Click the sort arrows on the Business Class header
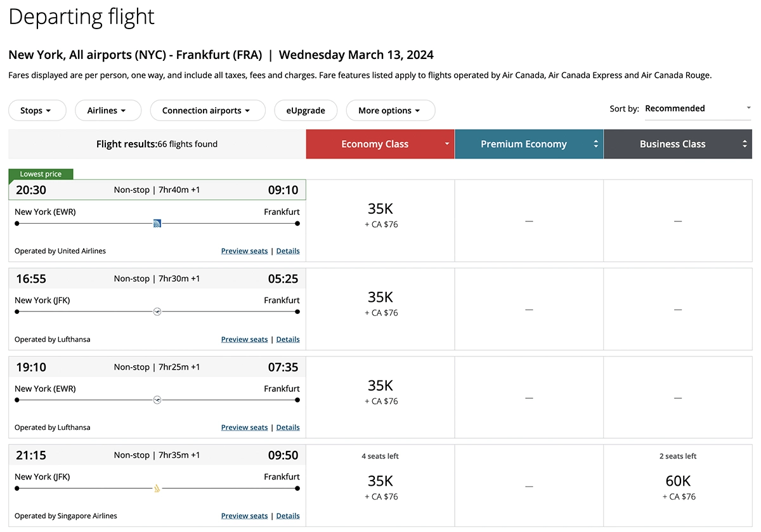Image resolution: width=761 pixels, height=532 pixels. [x=745, y=144]
